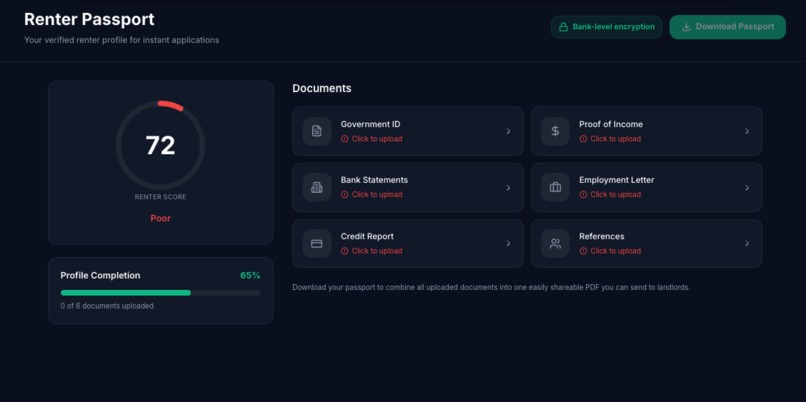806x402 pixels.
Task: Click the alert icon under Proof of Income
Action: tap(583, 139)
